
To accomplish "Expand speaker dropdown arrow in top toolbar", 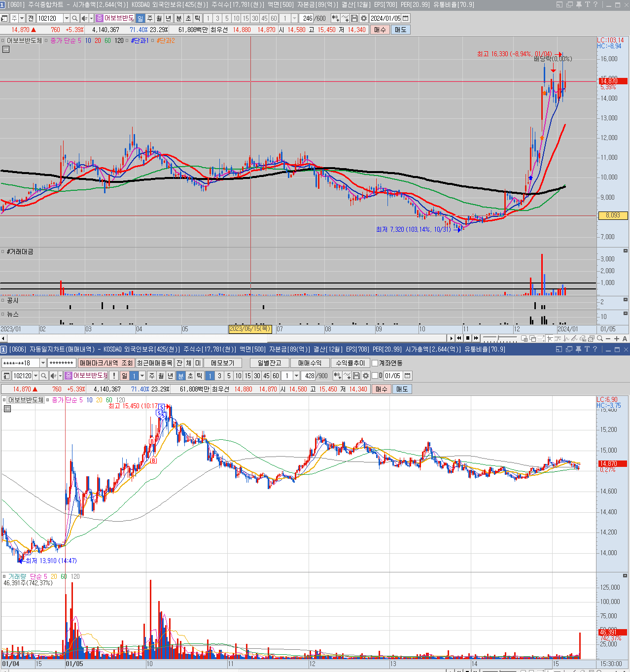I will [x=91, y=18].
